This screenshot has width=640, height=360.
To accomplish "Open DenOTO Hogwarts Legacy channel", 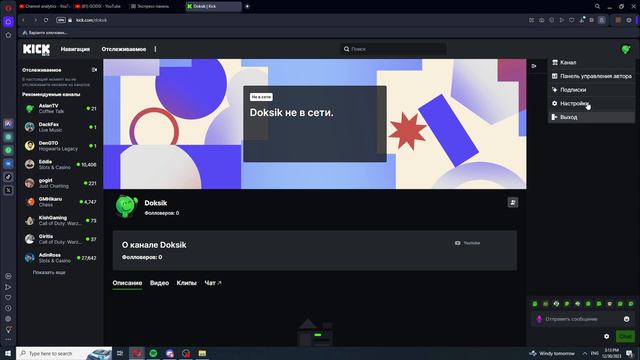I will click(60, 146).
